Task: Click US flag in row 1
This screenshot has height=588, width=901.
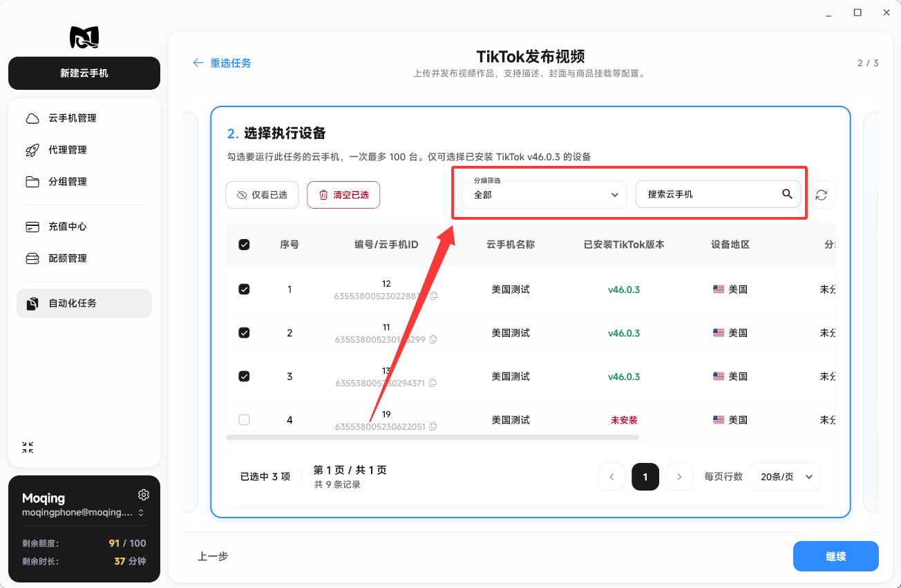Action: pyautogui.click(x=719, y=290)
